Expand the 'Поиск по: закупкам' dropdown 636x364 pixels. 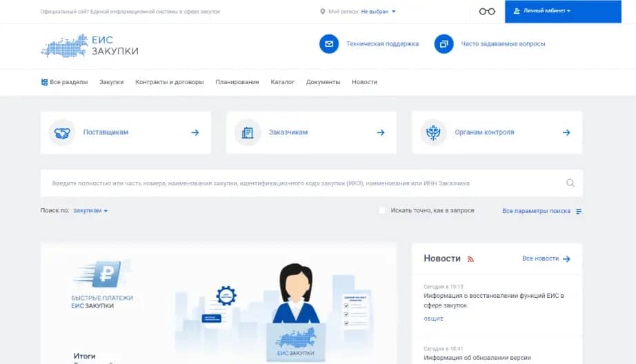click(x=90, y=210)
